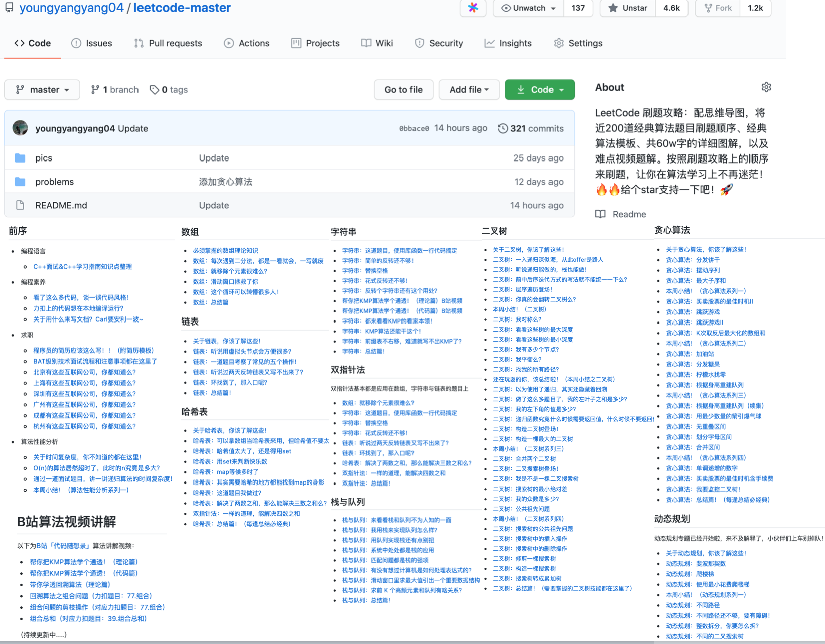Open link 双指针法：总结篇！
The height and width of the screenshot is (644, 825).
pos(367,484)
